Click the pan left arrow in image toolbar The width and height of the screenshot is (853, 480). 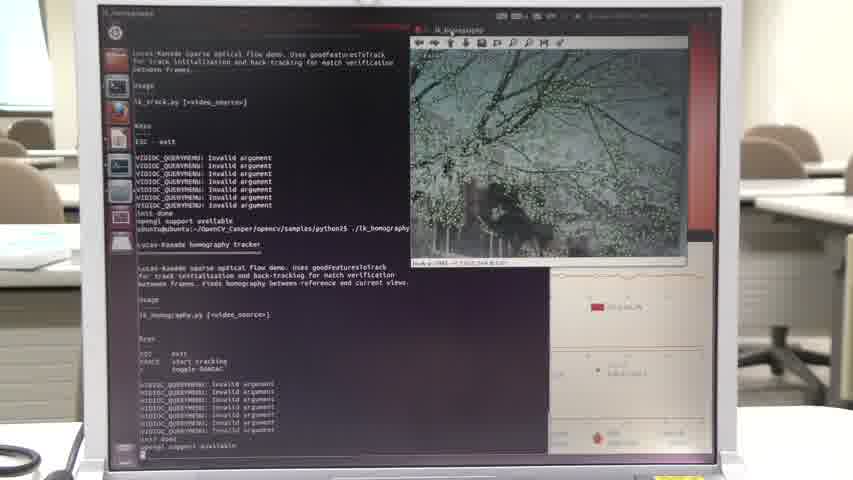click(x=420, y=43)
